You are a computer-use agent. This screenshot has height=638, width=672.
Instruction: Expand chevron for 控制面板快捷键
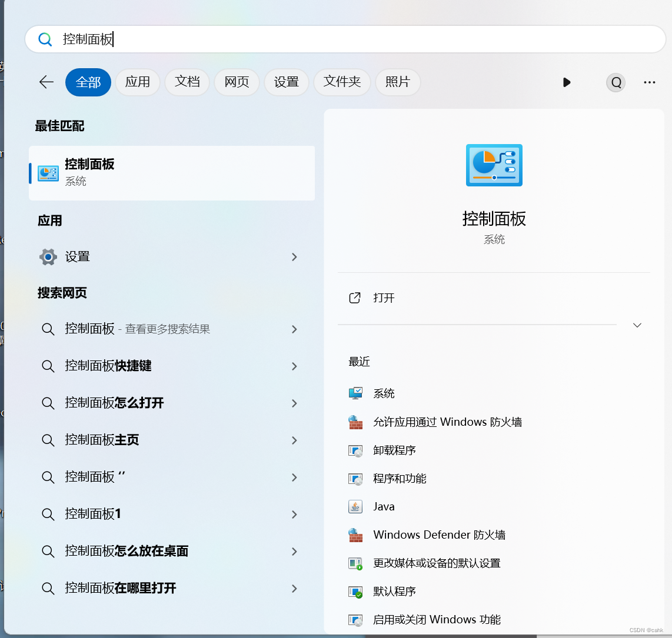pos(294,366)
